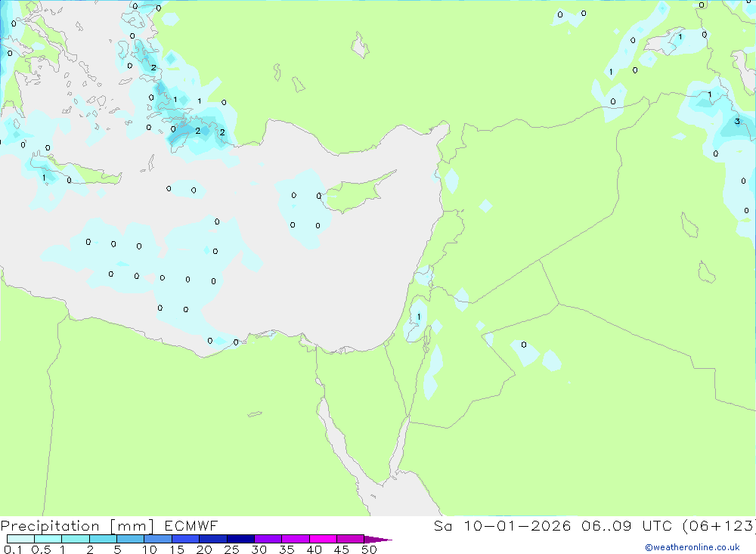Select the 25–30 mm navy legend swatch
Image resolution: width=756 pixels, height=554 pixels.
point(240,539)
